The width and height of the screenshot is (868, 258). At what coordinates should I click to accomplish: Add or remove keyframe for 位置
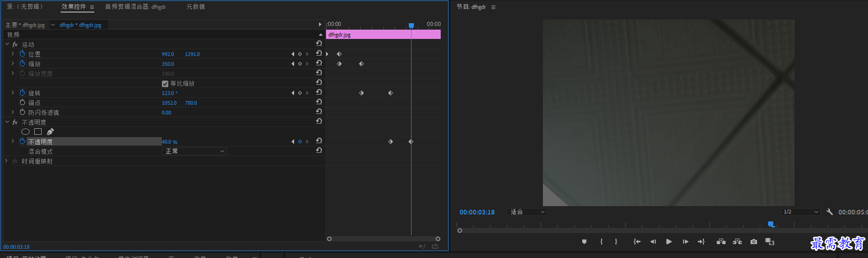click(300, 54)
